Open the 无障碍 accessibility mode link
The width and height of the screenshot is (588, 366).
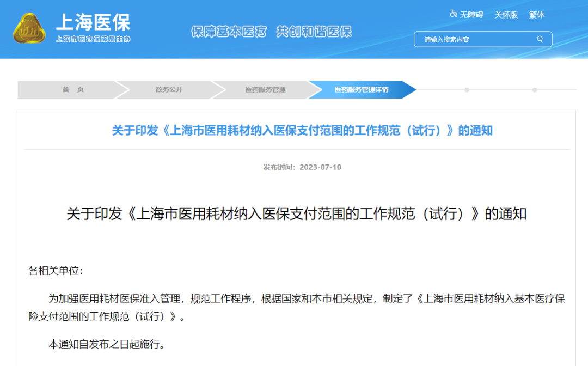471,15
